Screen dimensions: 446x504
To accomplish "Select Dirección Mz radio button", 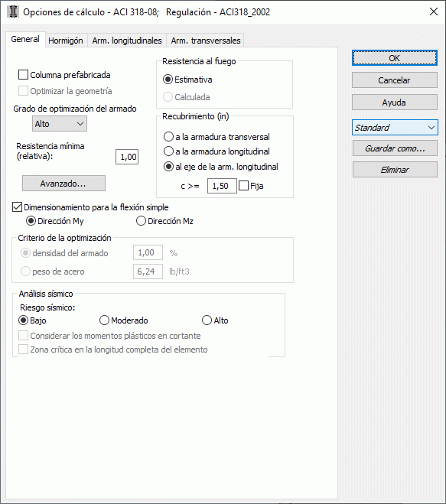I will click(141, 221).
